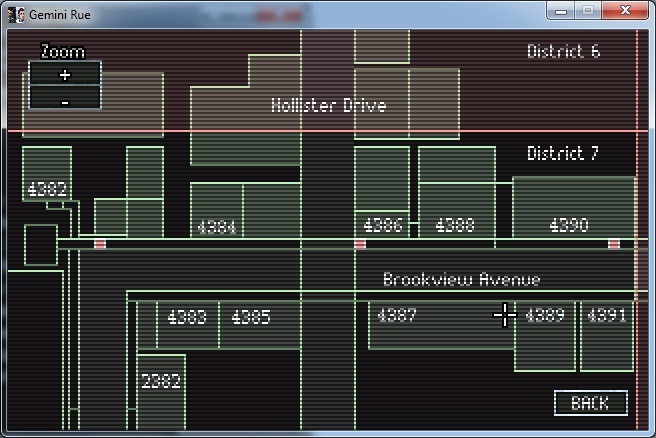This screenshot has width=656, height=438.
Task: Zoom out with the minus button
Action: click(x=65, y=97)
